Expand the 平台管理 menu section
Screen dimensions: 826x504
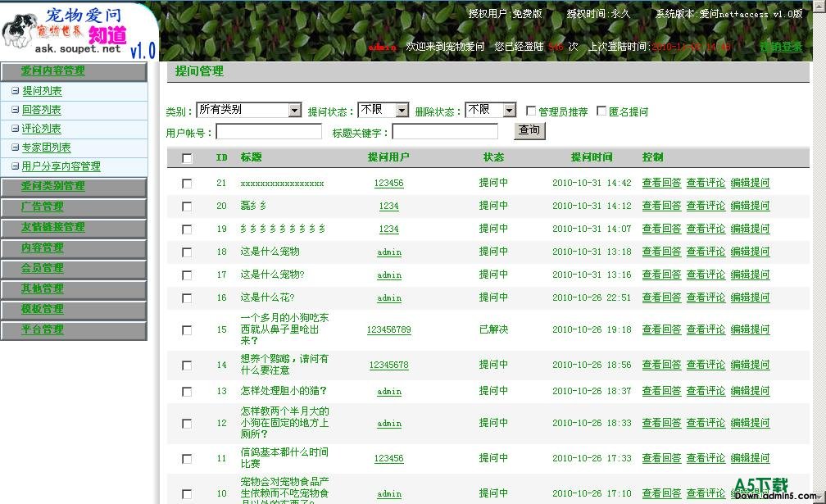click(74, 331)
